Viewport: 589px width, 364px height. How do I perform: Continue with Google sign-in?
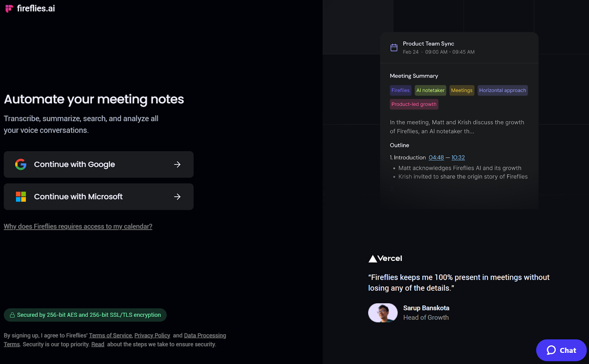tap(99, 165)
